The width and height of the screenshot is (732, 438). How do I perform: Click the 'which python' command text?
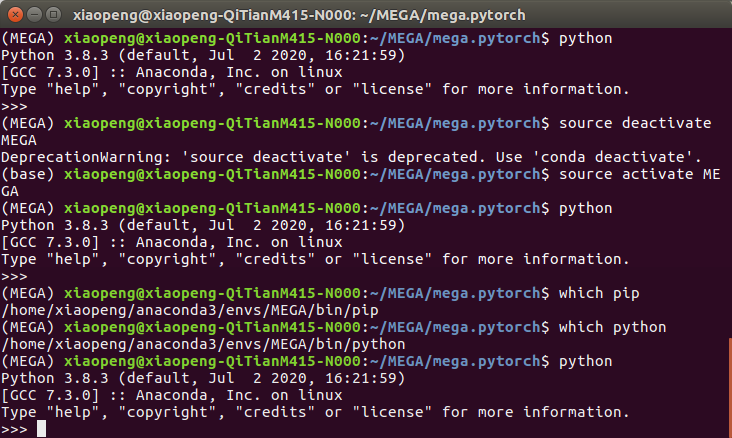(x=612, y=327)
